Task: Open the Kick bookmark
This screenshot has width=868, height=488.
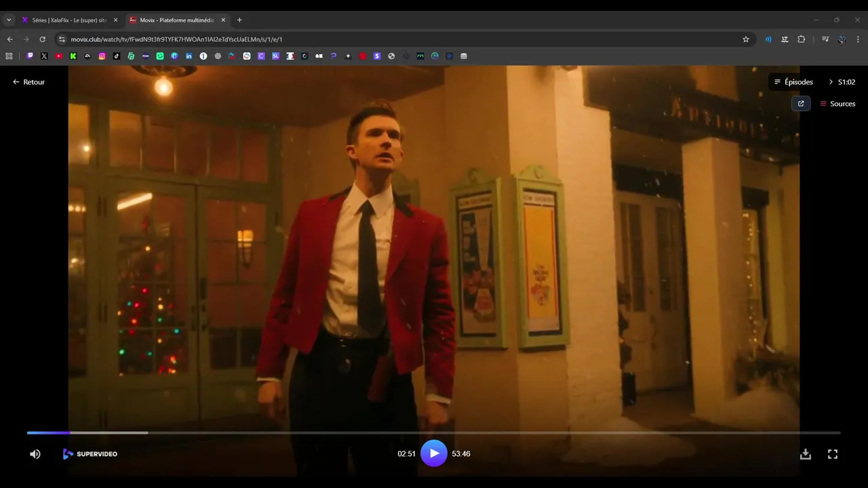Action: click(x=73, y=56)
